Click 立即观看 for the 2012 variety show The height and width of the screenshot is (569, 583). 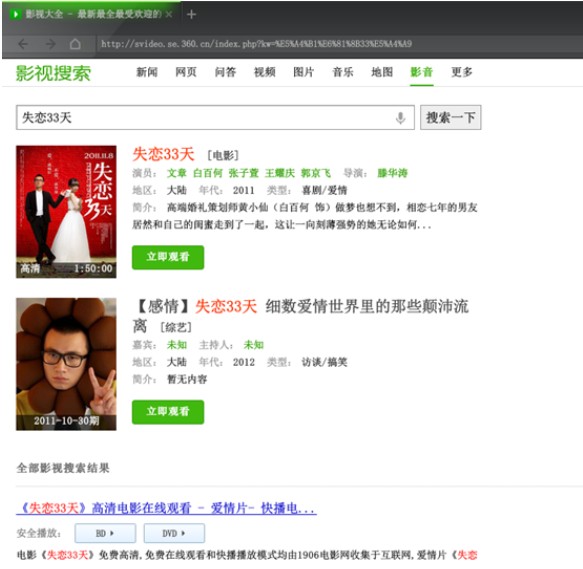tap(168, 412)
